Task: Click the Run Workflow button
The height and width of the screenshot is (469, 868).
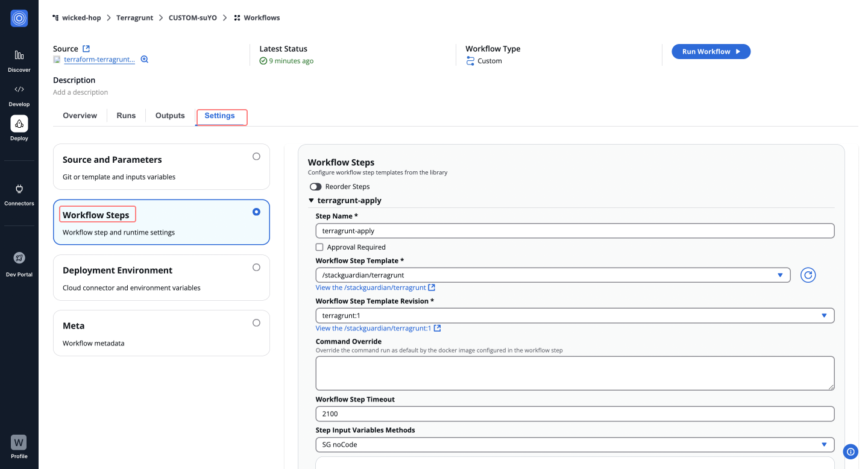Action: (711, 52)
